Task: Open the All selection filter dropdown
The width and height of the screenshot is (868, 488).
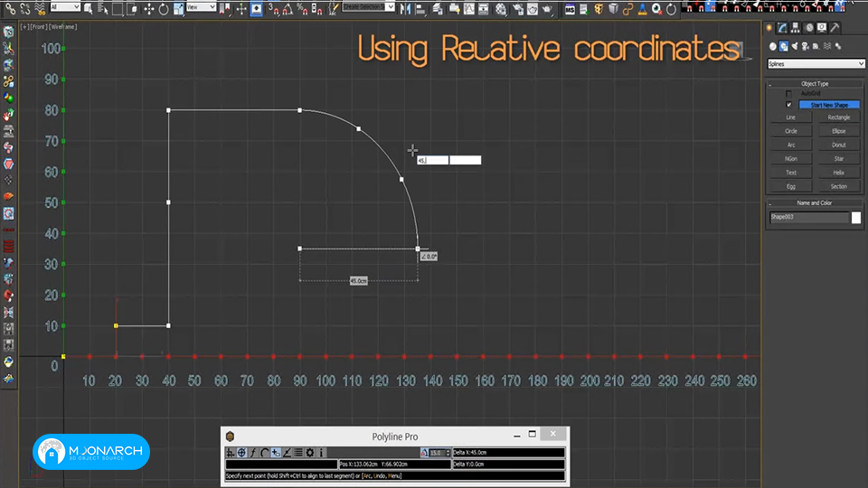Action: coord(65,7)
